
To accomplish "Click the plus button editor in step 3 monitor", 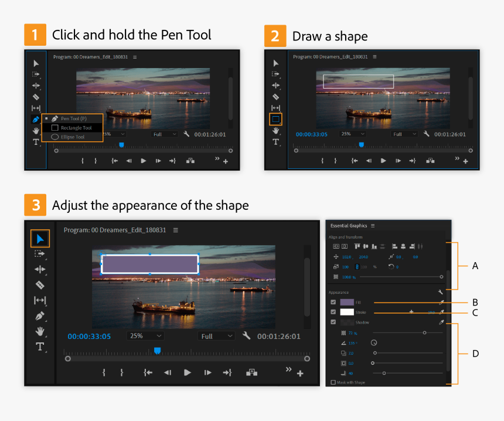I will click(x=300, y=374).
